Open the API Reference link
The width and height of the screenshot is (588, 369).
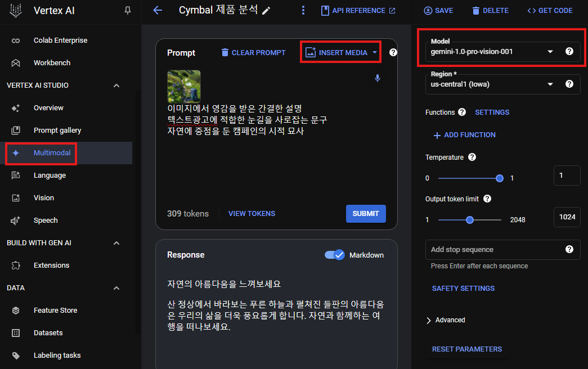pyautogui.click(x=358, y=11)
